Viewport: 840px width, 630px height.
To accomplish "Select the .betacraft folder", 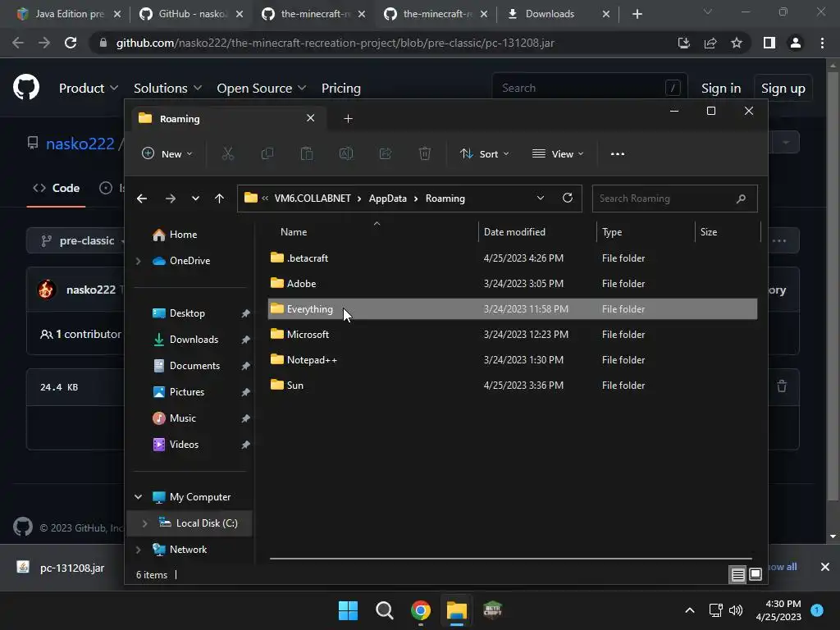I will [x=512, y=258].
